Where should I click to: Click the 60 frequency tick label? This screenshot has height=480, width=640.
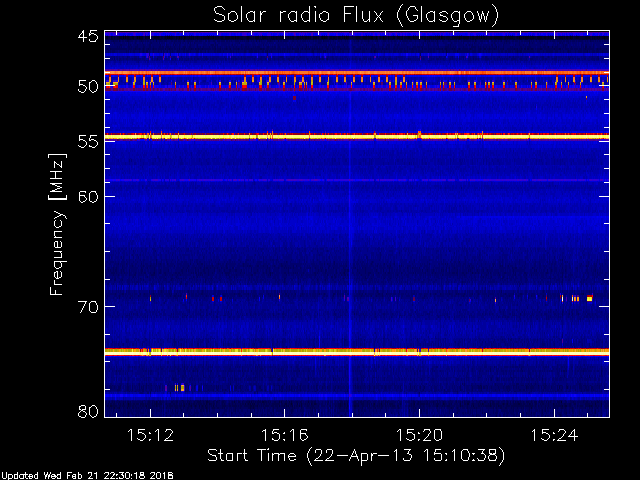coord(88,196)
